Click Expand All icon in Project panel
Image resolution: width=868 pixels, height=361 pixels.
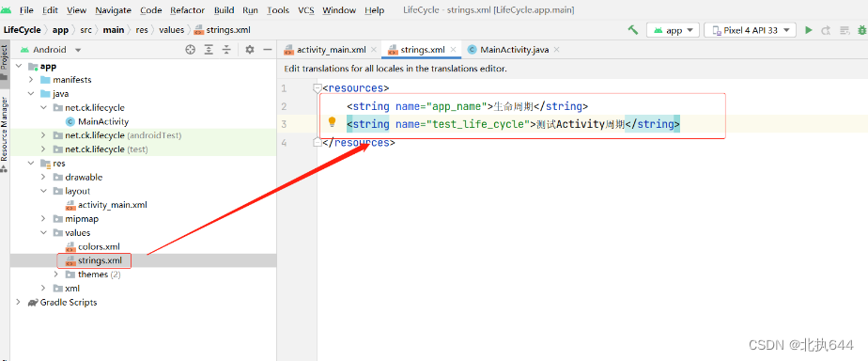click(x=209, y=49)
